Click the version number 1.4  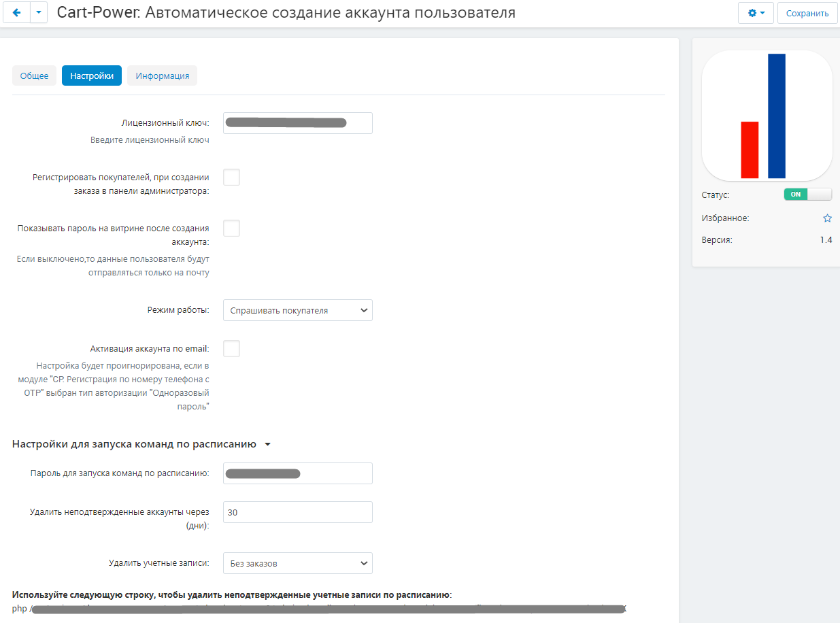coord(826,240)
